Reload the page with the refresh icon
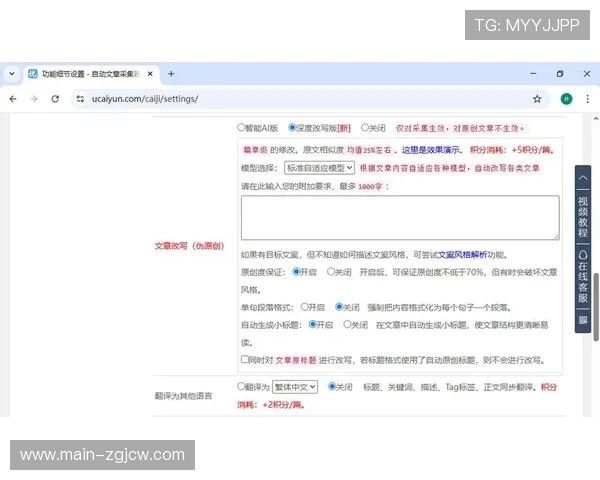This screenshot has height=480, width=600. 55,99
